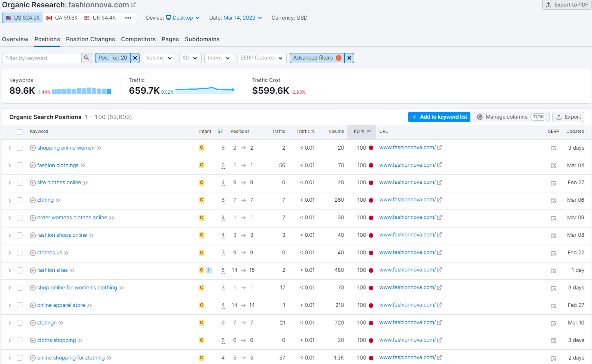Open the Device: Desktop dropdown

[x=183, y=18]
